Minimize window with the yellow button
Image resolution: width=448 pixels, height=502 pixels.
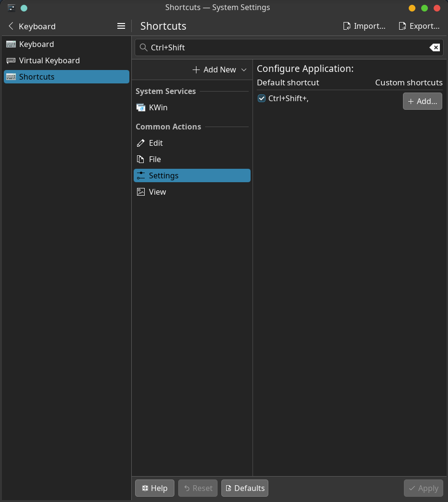[x=412, y=8]
